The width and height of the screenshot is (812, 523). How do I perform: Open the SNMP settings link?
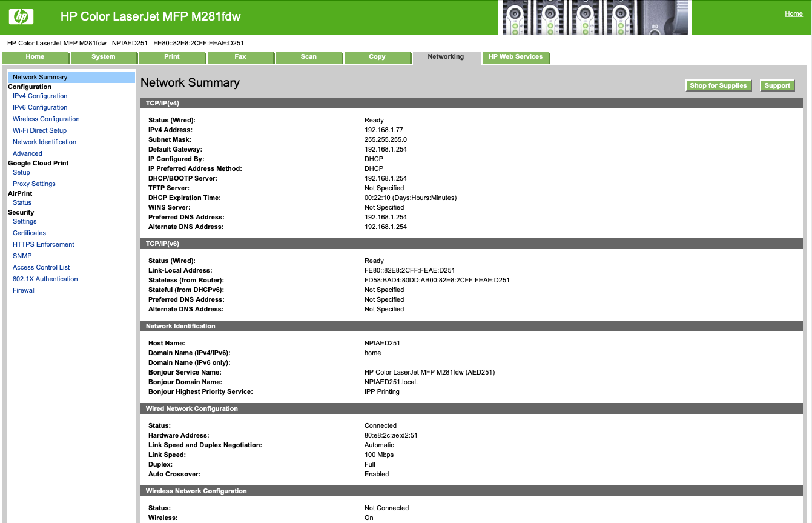[22, 256]
